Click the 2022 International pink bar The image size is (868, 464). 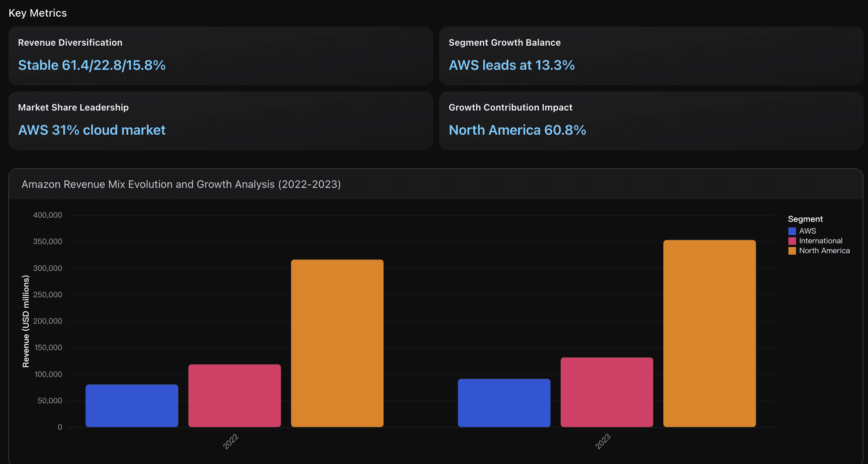click(x=235, y=396)
